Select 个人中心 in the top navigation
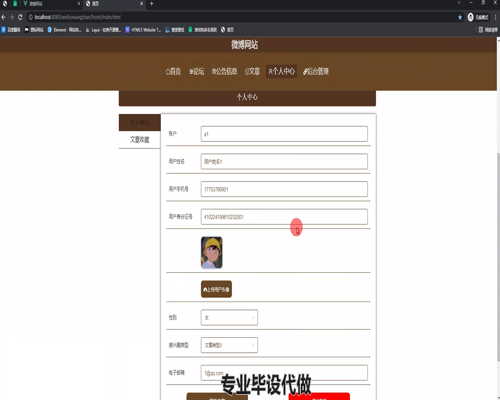 click(x=281, y=71)
